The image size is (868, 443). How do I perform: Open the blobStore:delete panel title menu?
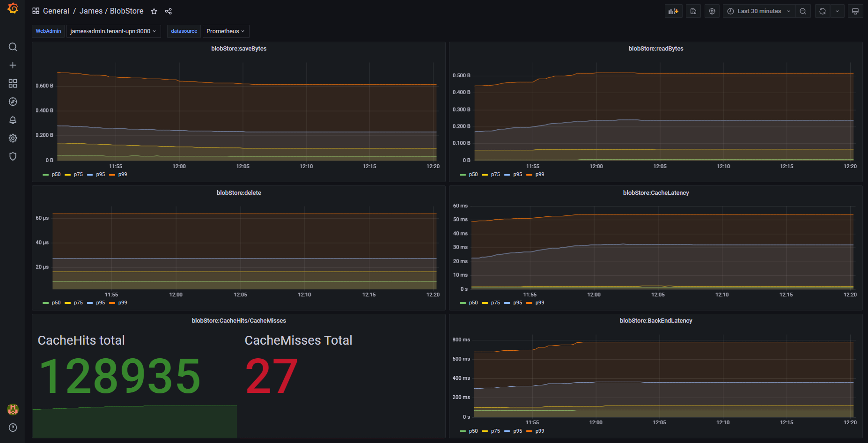click(x=239, y=193)
